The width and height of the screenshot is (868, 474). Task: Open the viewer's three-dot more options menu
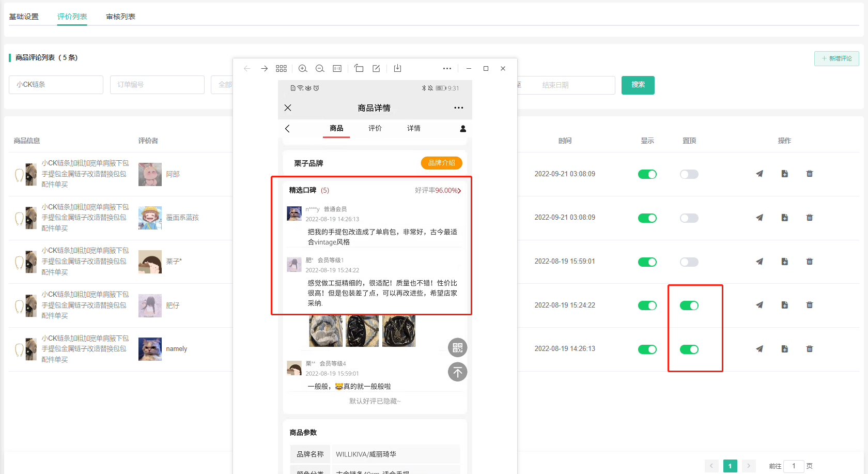[x=447, y=69]
